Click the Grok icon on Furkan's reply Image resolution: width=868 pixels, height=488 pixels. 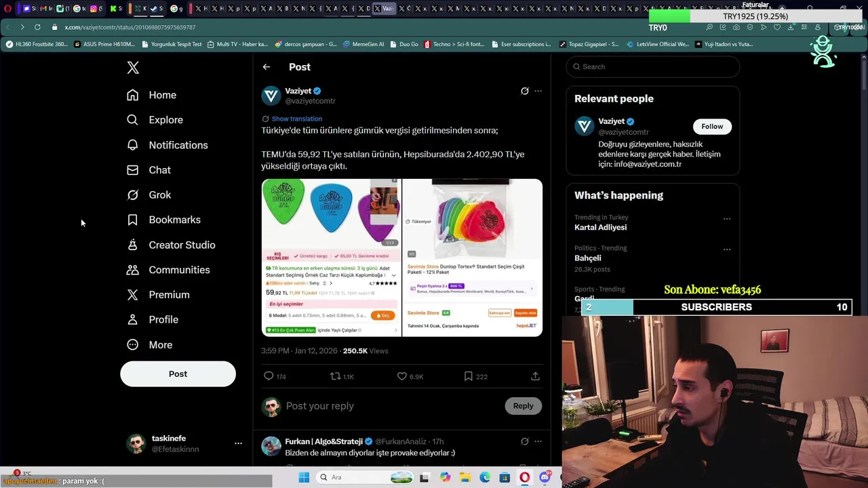(524, 441)
